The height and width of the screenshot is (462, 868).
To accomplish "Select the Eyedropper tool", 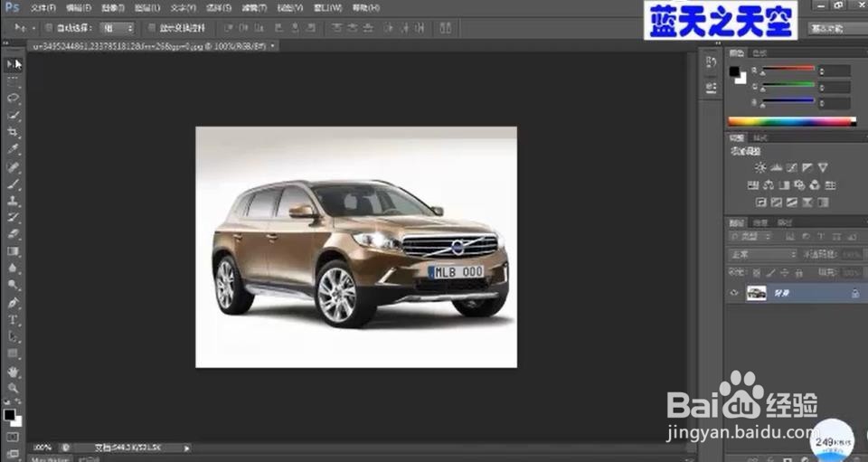I will (x=14, y=149).
